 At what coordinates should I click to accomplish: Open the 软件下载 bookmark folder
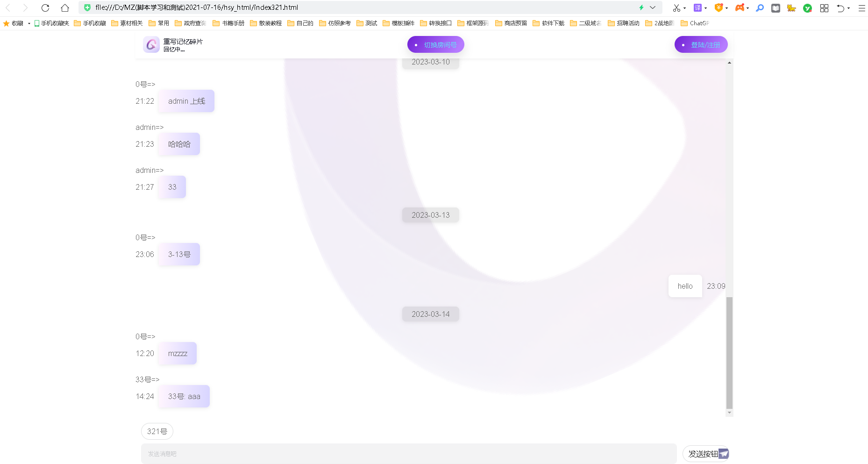coord(548,23)
